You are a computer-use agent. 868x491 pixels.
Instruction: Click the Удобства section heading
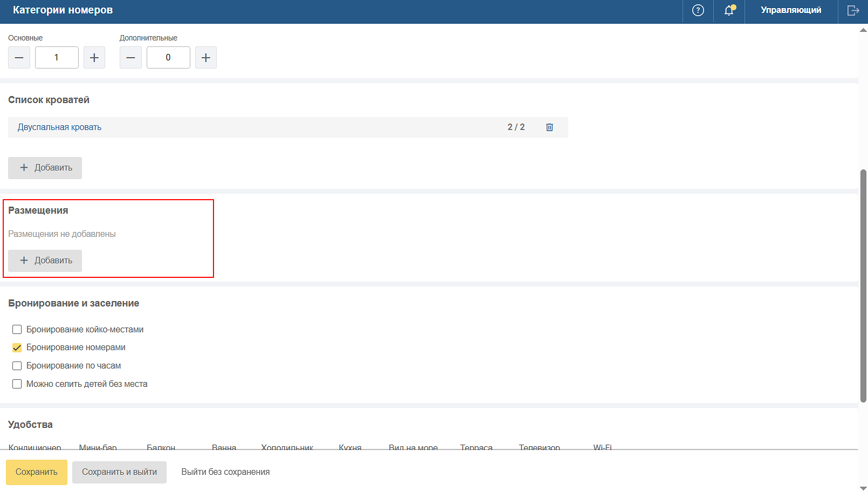[x=30, y=425]
